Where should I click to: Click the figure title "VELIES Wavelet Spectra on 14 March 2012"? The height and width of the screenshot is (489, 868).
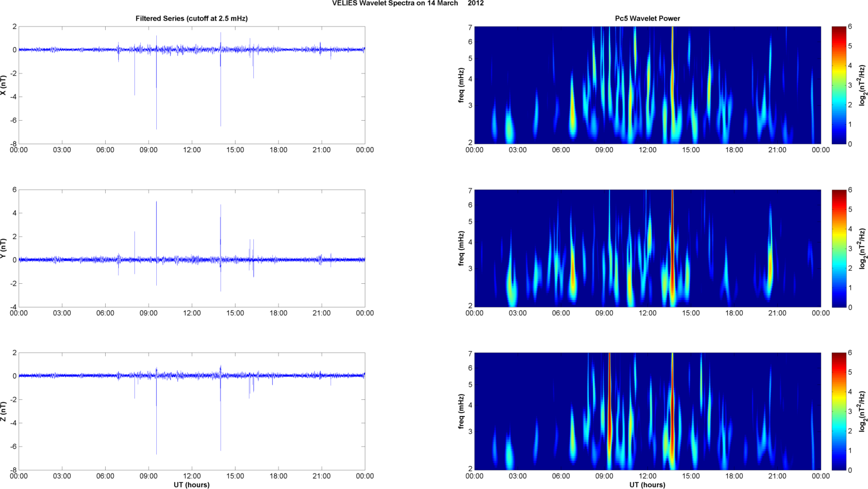408,3
